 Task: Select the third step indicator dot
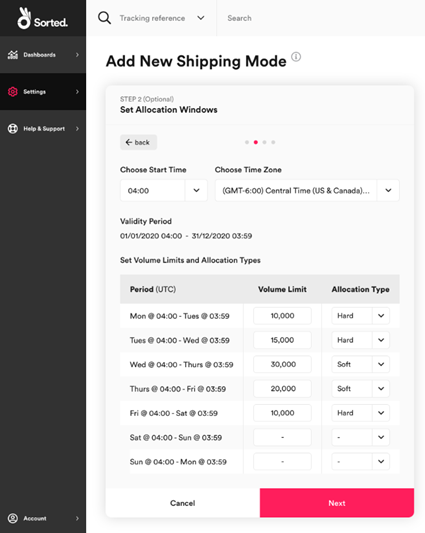(265, 142)
